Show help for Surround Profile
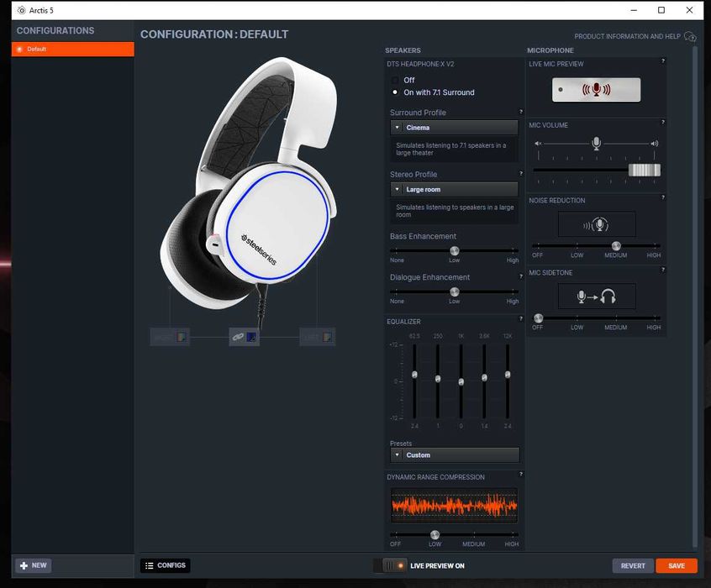Viewport: 711px width, 588px height. pos(520,112)
